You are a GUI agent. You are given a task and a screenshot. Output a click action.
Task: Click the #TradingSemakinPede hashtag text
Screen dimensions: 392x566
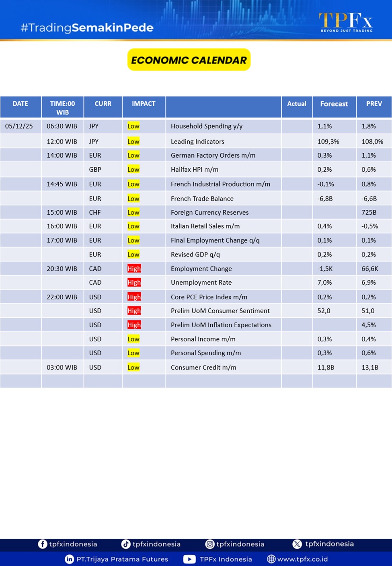(x=87, y=28)
